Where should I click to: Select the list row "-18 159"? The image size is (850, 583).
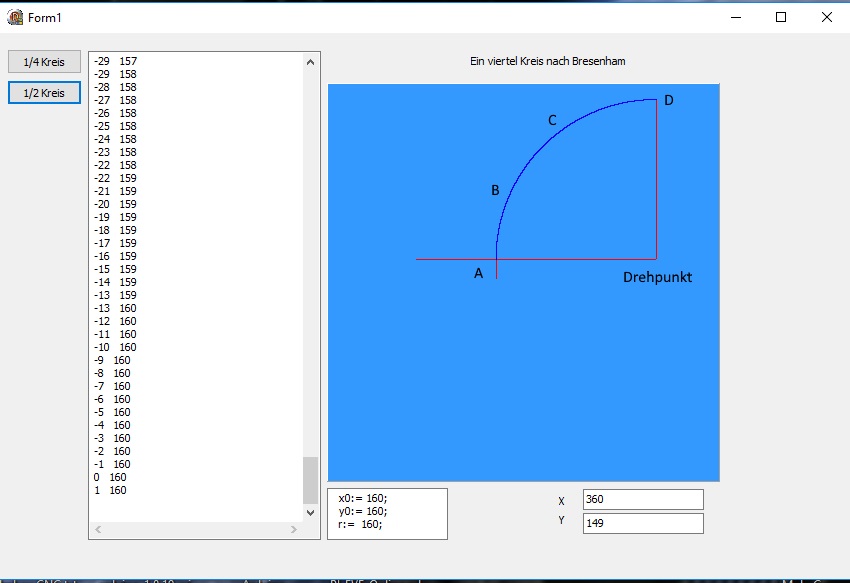tap(115, 230)
